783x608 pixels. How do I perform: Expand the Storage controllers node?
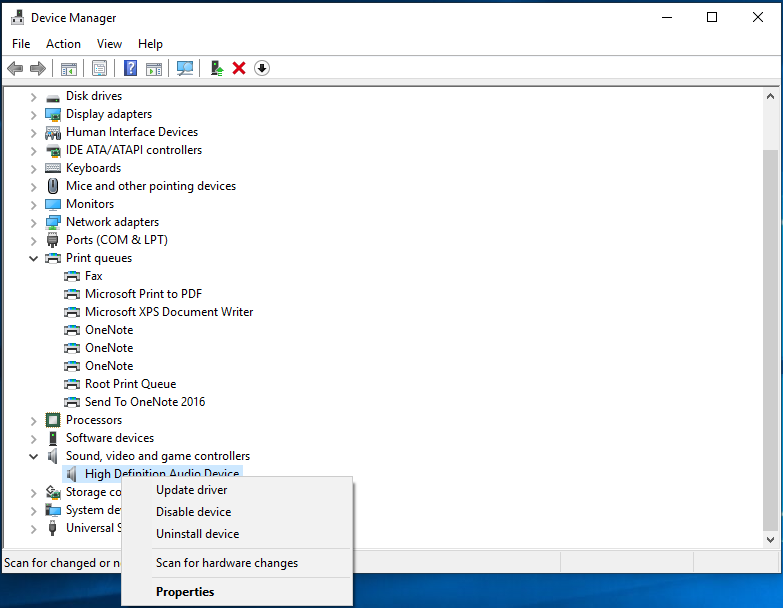[33, 493]
